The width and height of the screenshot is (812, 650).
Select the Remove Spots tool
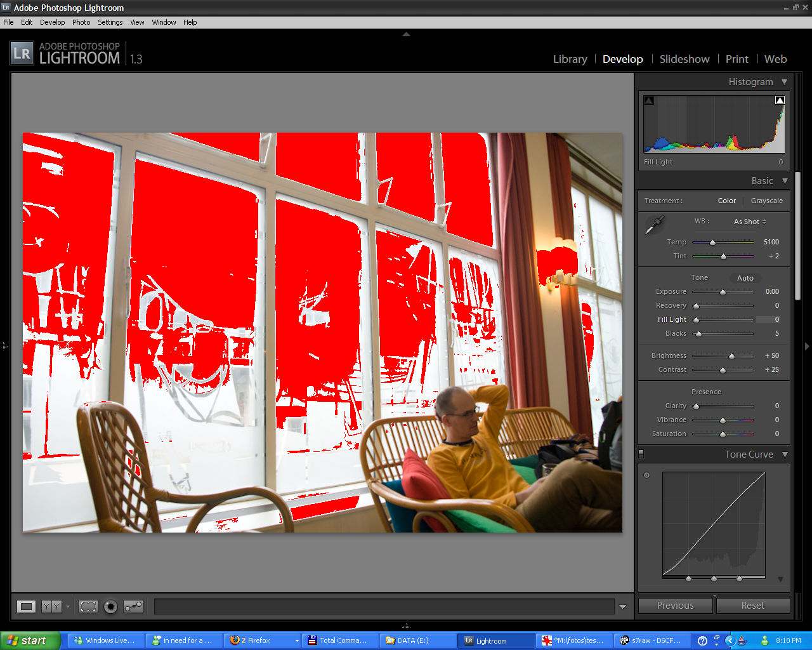tap(133, 607)
